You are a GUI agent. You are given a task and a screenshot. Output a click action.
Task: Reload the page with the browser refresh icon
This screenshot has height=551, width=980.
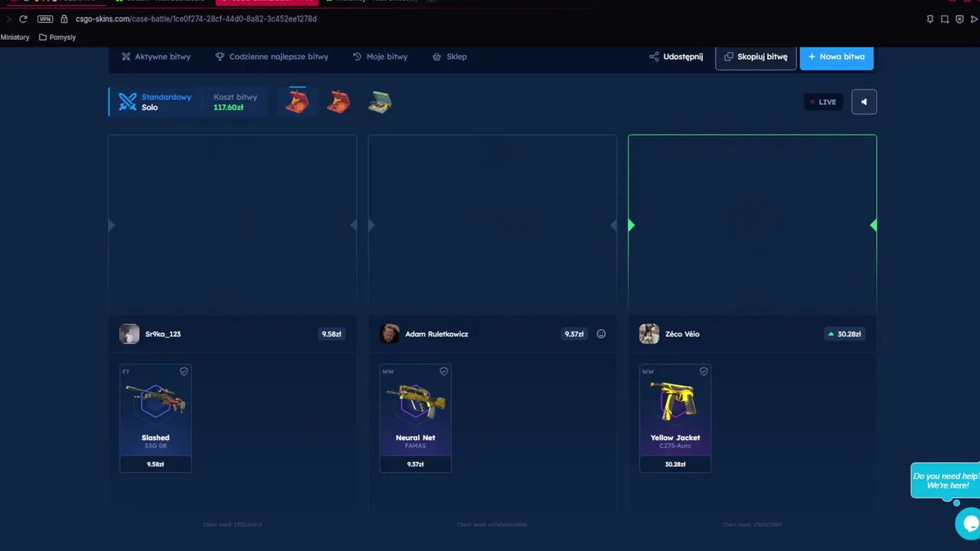coord(23,19)
